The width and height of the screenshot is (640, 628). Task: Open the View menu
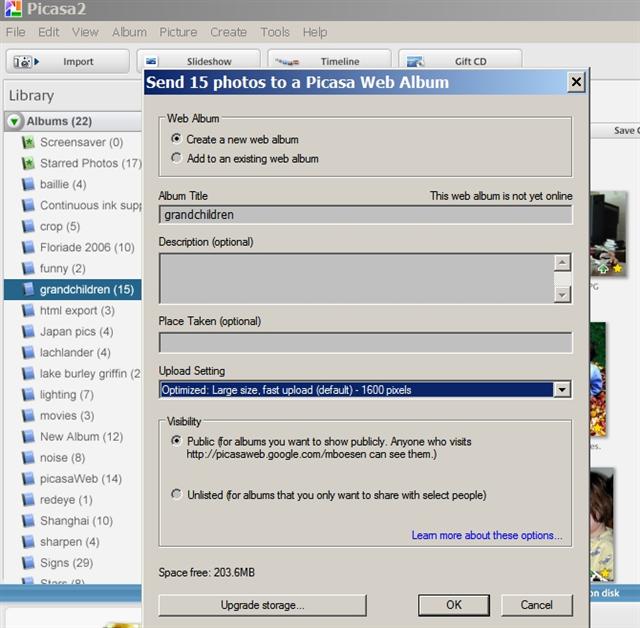coord(85,32)
